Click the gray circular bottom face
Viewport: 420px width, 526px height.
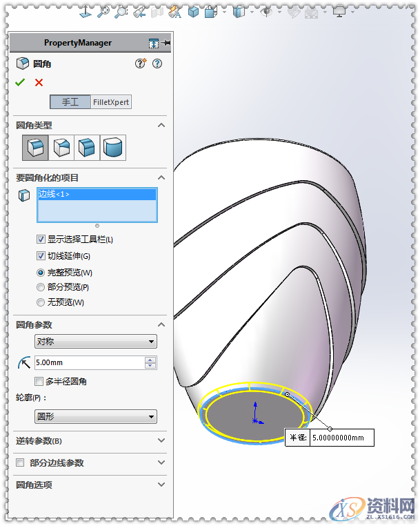254,417
